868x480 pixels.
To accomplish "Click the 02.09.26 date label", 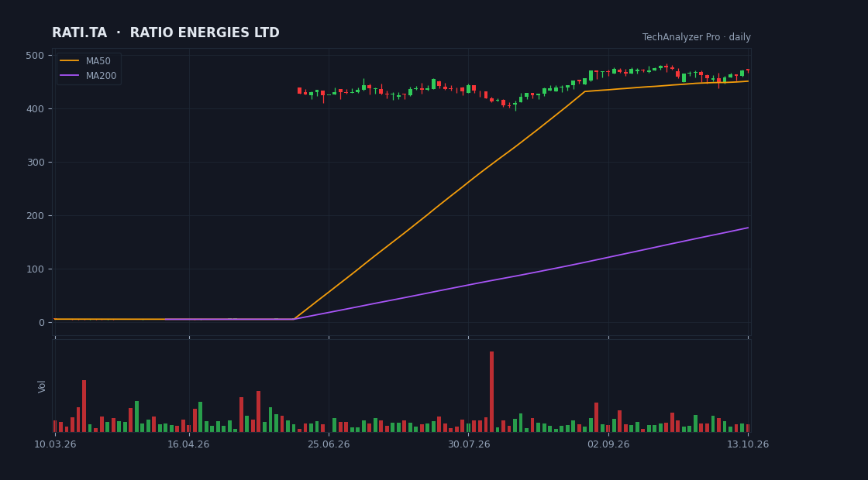I will 608,444.
